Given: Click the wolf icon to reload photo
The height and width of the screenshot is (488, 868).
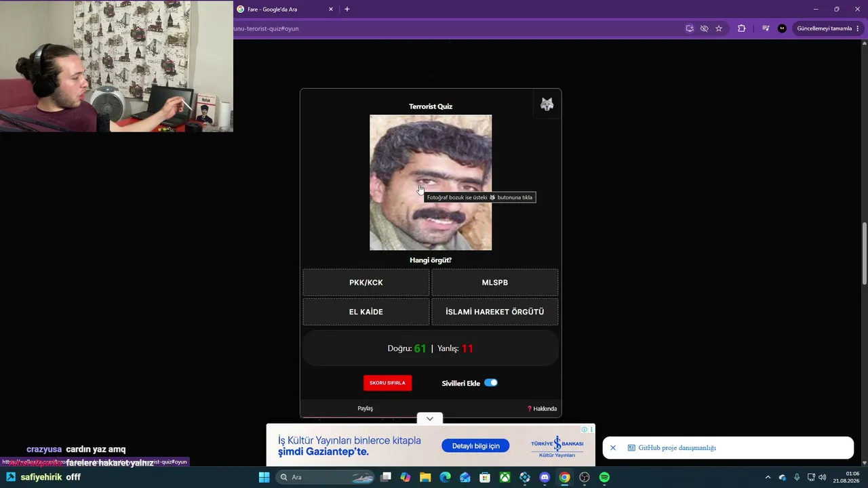Looking at the screenshot, I should [x=547, y=104].
